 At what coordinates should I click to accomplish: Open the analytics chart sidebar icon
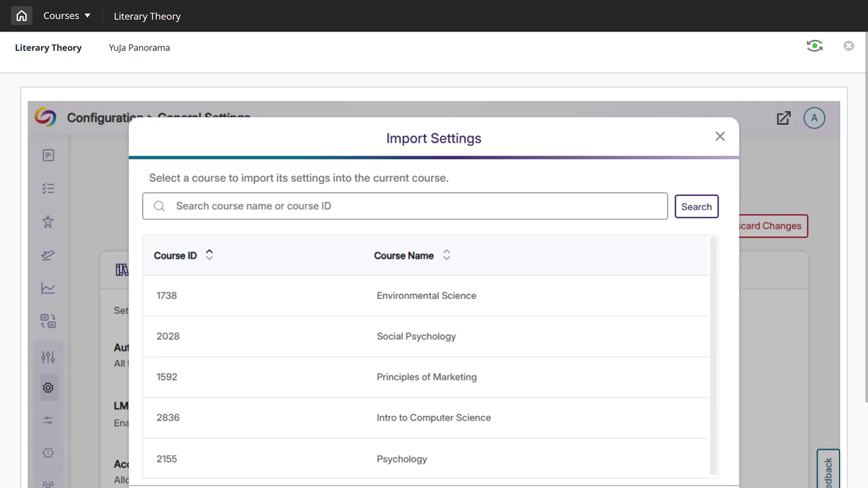pos(48,288)
